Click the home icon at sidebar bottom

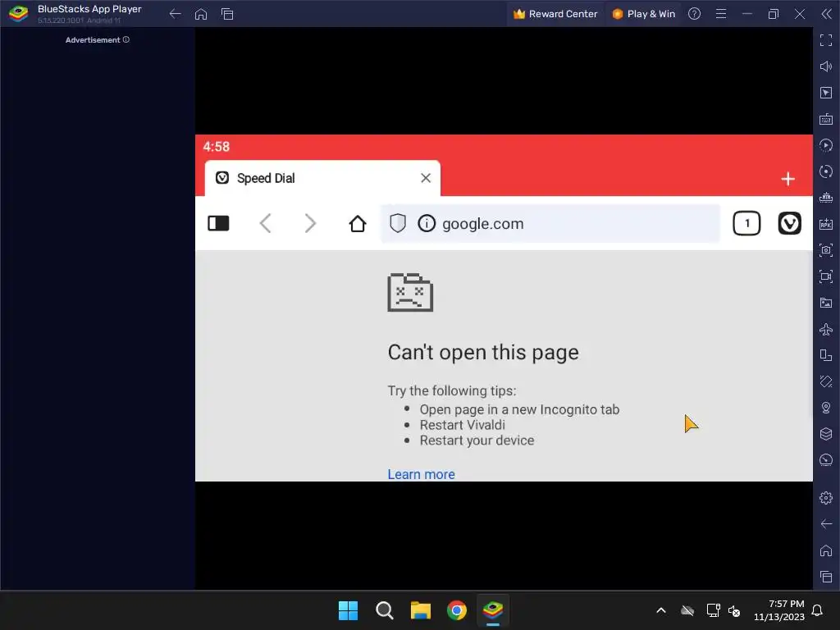pos(825,550)
